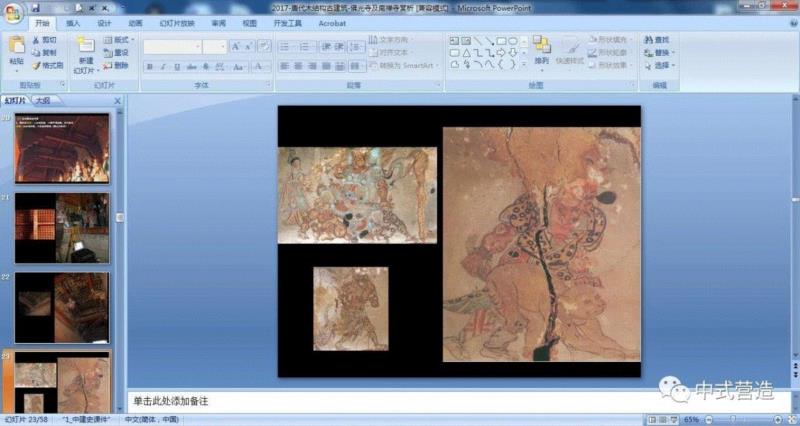
Task: Select the right arrow shape
Action: (x=502, y=53)
